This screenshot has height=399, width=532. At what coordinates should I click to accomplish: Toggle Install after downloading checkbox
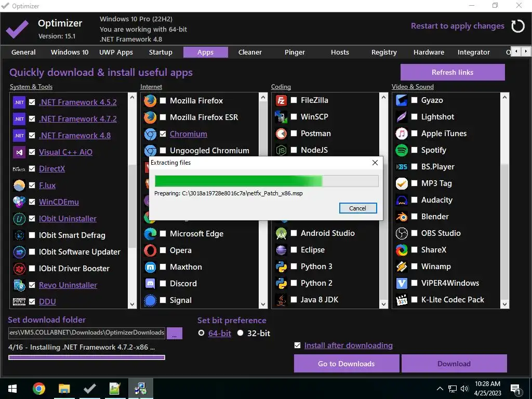click(298, 345)
